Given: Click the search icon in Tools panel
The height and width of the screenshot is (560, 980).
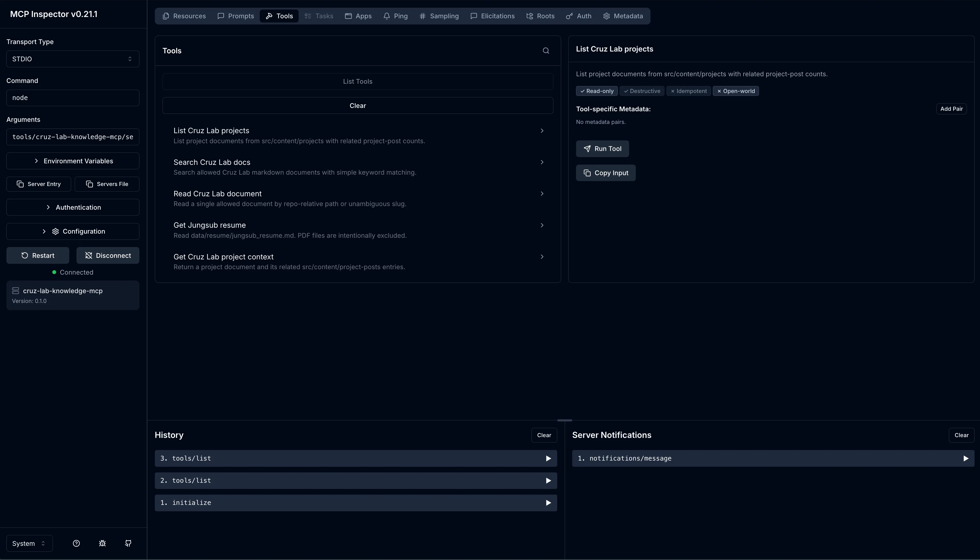Looking at the screenshot, I should point(546,51).
